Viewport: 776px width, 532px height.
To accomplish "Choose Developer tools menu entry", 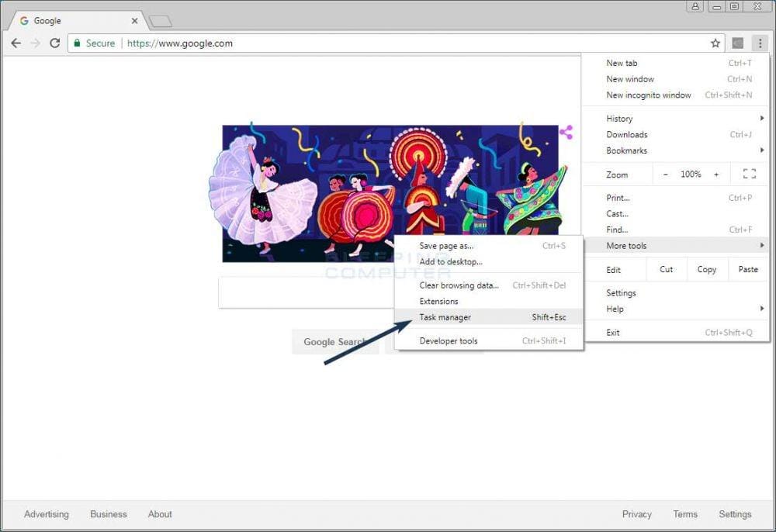I will pos(449,341).
